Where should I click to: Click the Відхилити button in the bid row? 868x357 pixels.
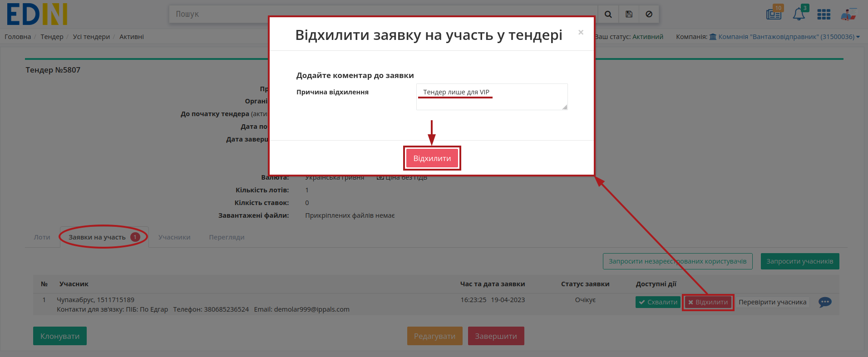click(x=708, y=302)
